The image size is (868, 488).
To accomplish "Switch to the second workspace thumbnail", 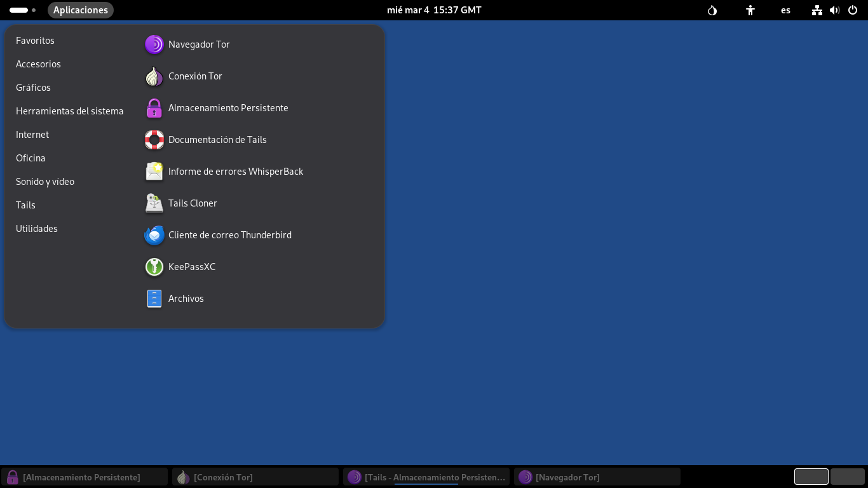I will (848, 477).
